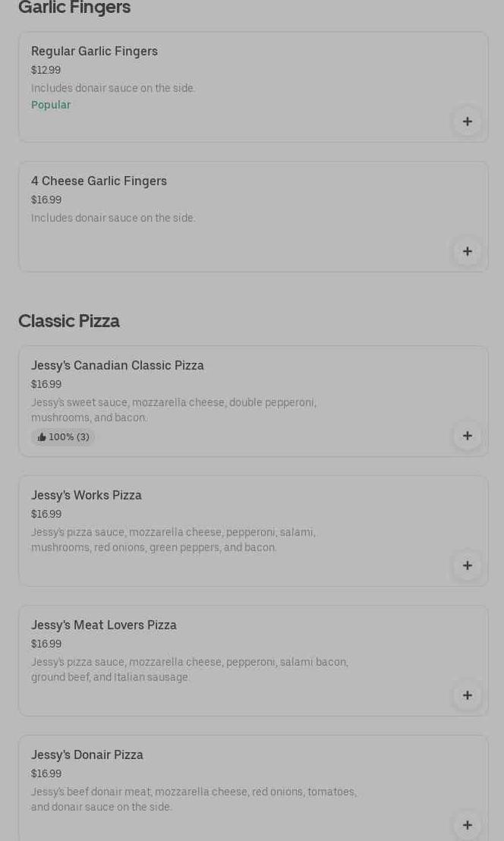
Task: Click the thumbs-up 100% rating badge
Action: [64, 437]
